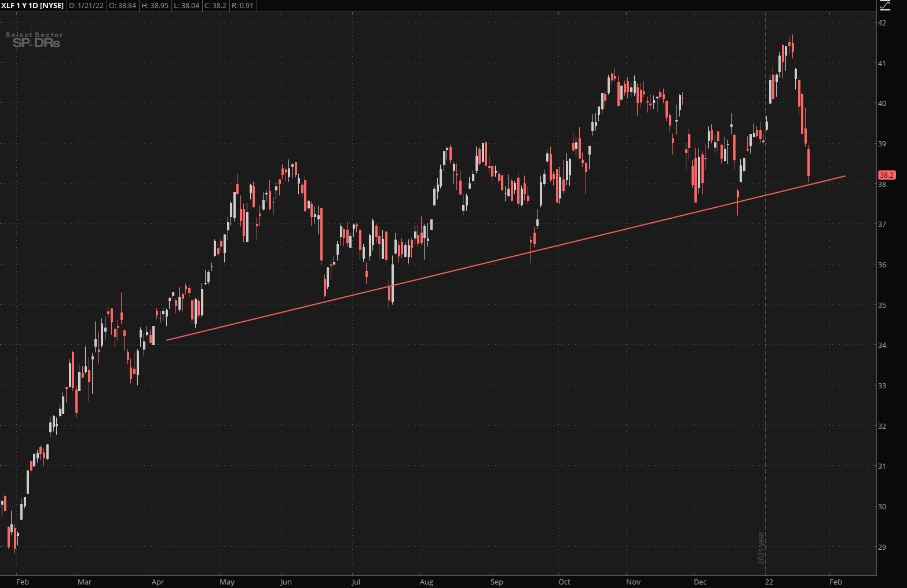Click the Apr label on time axis

click(158, 582)
